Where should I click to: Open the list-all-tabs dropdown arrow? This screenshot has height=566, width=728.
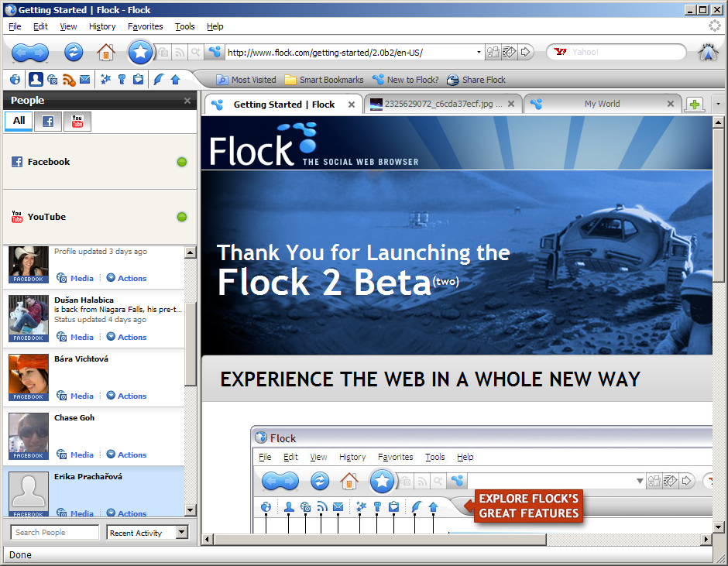(x=718, y=104)
